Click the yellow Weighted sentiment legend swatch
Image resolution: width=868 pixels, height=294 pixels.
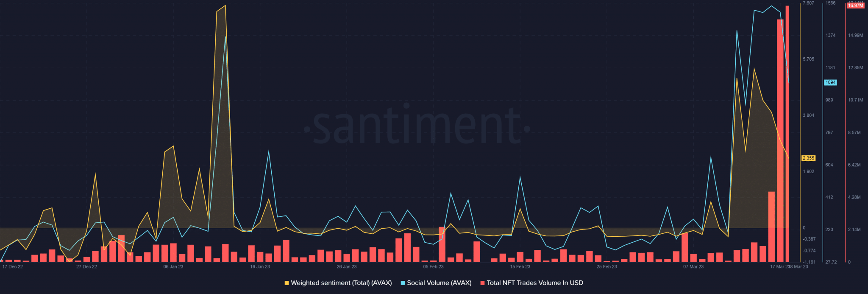[x=287, y=283]
